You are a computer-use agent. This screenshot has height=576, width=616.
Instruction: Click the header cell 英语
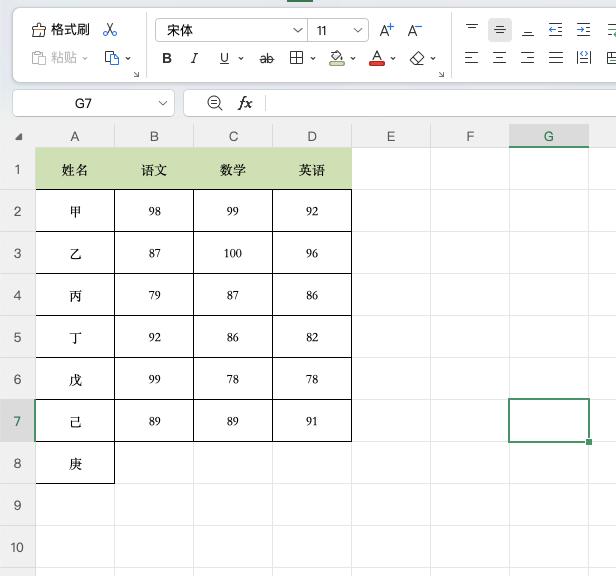(x=312, y=169)
